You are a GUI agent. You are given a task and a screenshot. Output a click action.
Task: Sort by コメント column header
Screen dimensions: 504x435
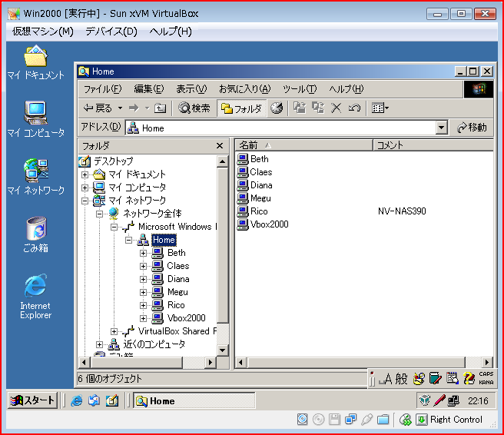tap(433, 145)
